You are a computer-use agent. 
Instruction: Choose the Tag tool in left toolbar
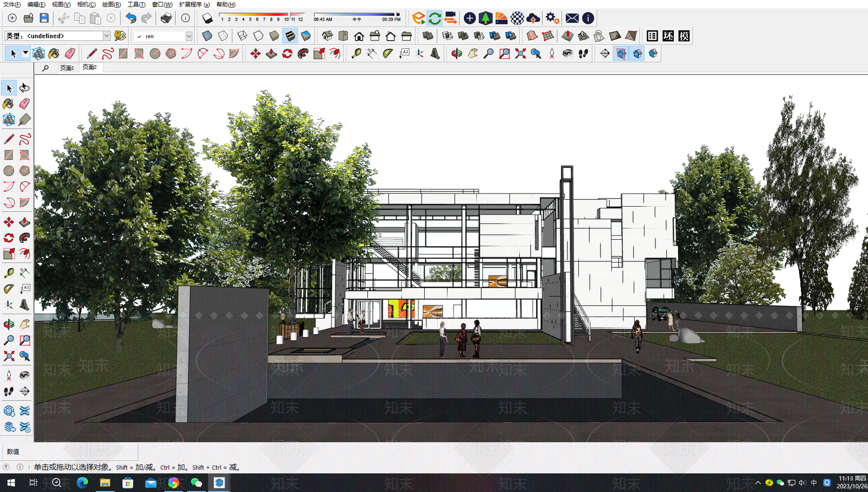(24, 119)
